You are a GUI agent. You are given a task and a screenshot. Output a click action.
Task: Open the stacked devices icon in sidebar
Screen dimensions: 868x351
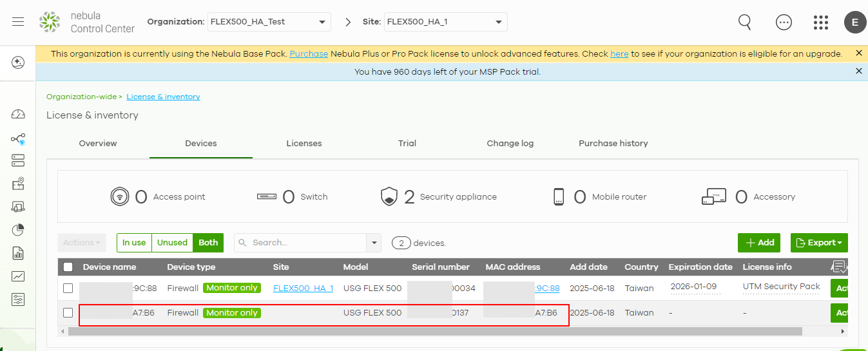pyautogui.click(x=18, y=160)
